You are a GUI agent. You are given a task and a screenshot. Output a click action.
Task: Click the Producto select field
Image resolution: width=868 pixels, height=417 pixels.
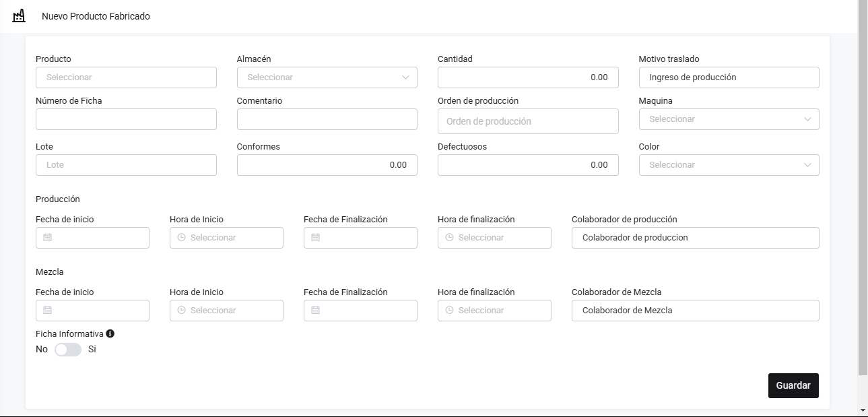[x=126, y=77]
